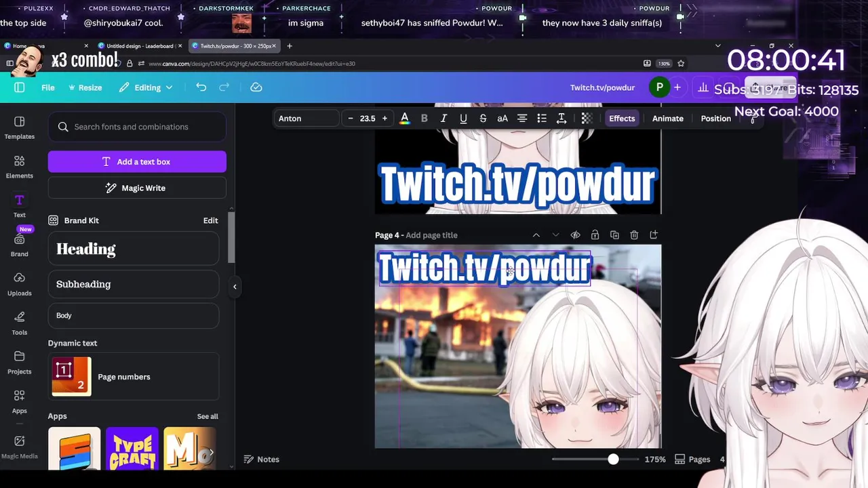Open the 175% zoom level menu
The height and width of the screenshot is (488, 868).
pos(655,460)
